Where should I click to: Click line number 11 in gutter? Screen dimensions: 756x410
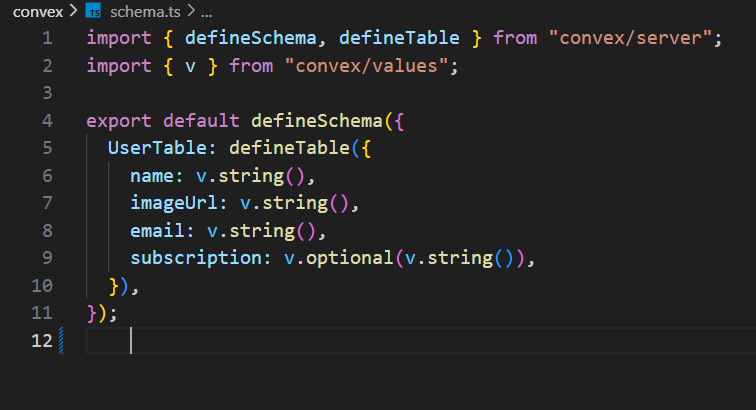point(42,313)
